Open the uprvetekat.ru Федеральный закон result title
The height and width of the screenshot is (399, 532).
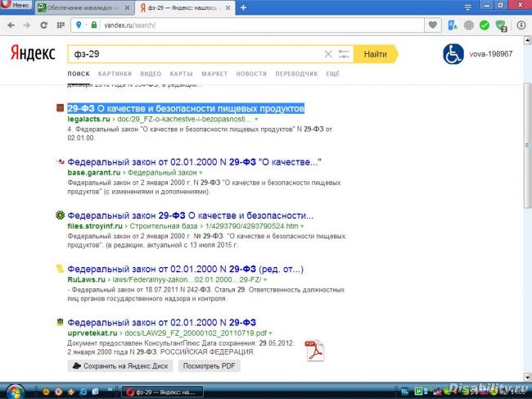tap(162, 322)
